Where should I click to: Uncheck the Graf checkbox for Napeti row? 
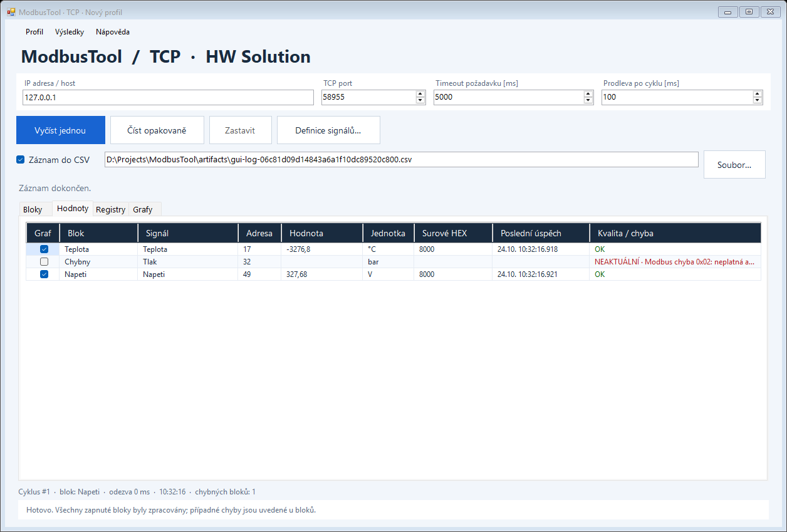44,274
